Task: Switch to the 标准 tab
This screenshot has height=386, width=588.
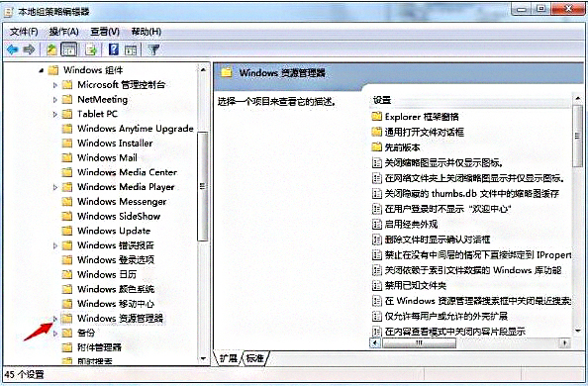Action: pyautogui.click(x=254, y=358)
